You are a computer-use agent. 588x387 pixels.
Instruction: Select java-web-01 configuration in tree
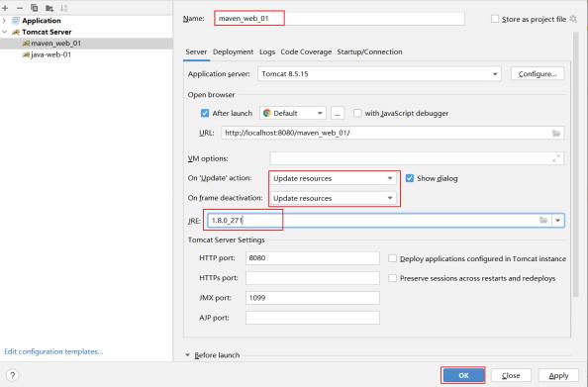pos(86,54)
